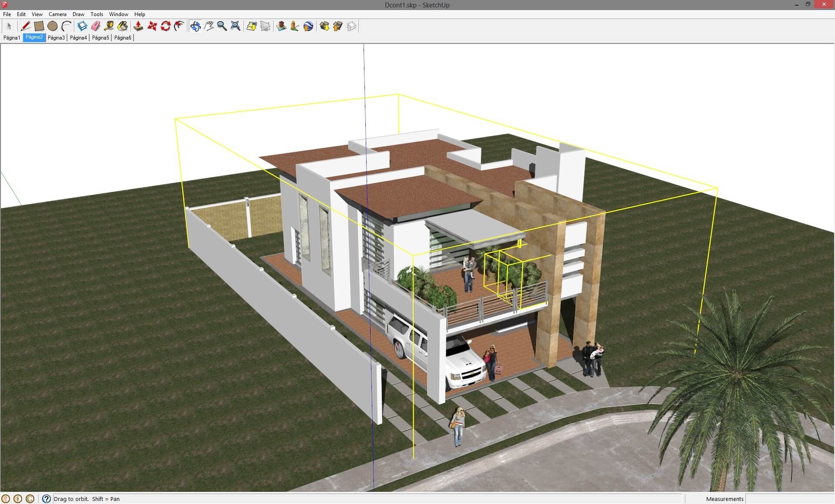Click the Rotate tool icon
The image size is (835, 504).
click(166, 27)
